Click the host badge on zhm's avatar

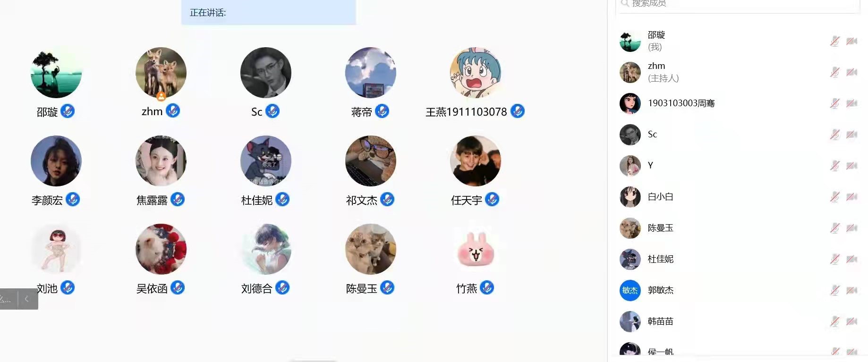click(161, 96)
